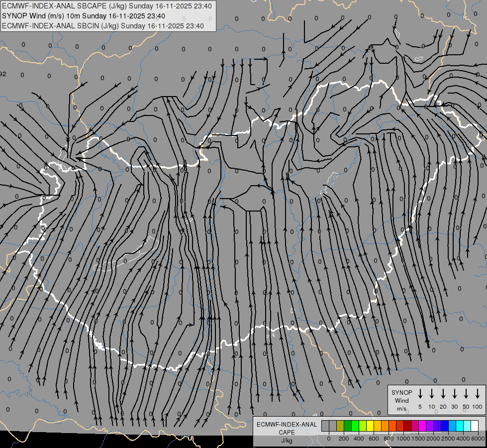Pick the indigo swatch right of the 2000 tick
This screenshot has height=448, width=487.
tap(437, 426)
